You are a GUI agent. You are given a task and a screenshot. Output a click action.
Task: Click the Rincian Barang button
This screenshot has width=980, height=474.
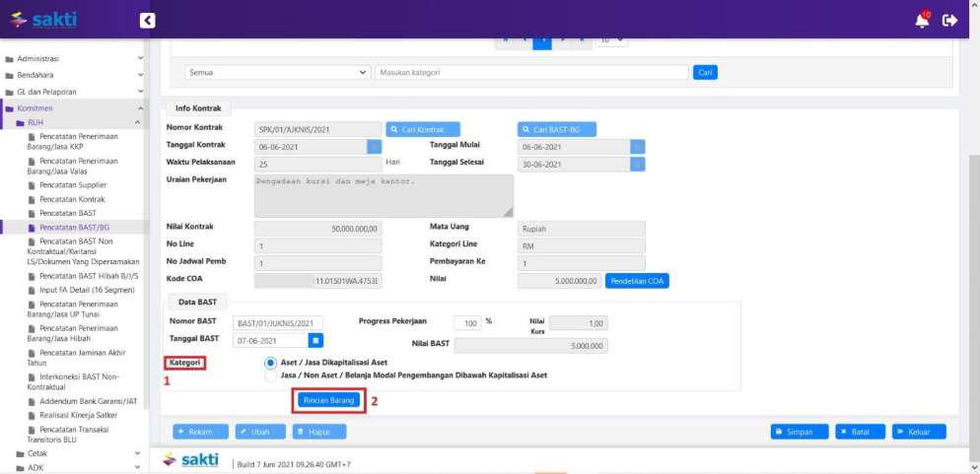click(x=328, y=400)
